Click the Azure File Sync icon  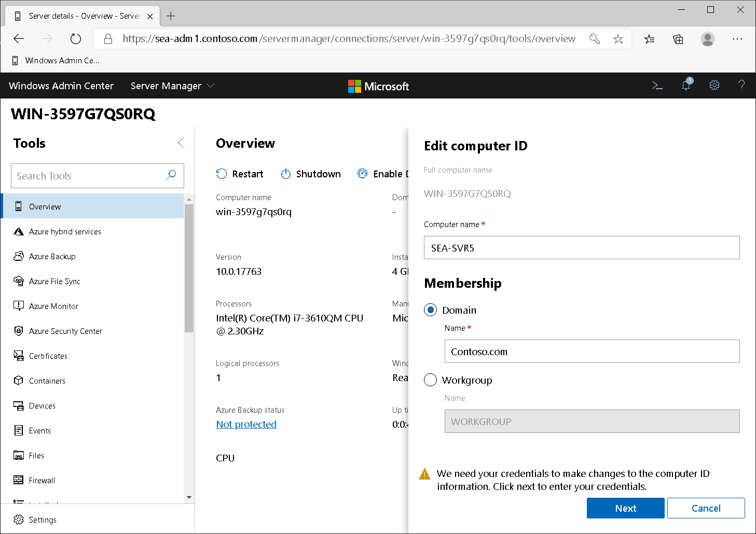point(19,282)
